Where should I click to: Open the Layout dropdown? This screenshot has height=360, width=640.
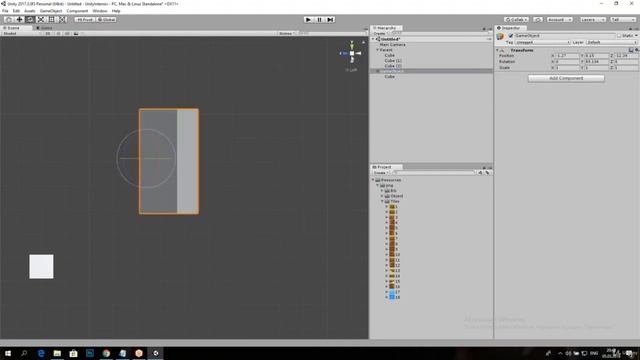pyautogui.click(x=623, y=20)
